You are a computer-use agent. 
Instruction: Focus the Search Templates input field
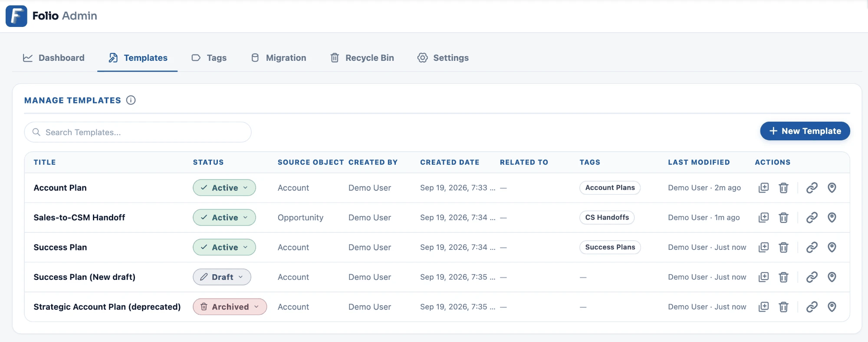138,132
